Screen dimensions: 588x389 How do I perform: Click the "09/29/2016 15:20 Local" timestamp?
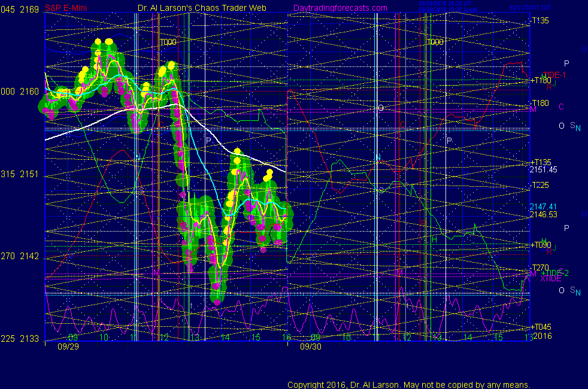(x=448, y=10)
